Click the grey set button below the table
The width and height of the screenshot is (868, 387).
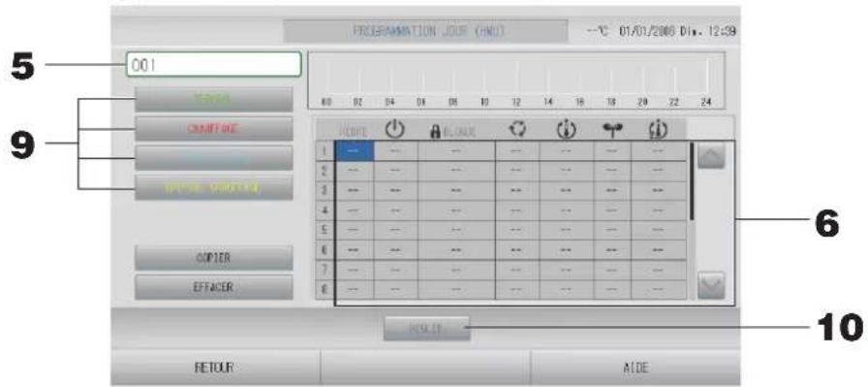[x=427, y=328]
